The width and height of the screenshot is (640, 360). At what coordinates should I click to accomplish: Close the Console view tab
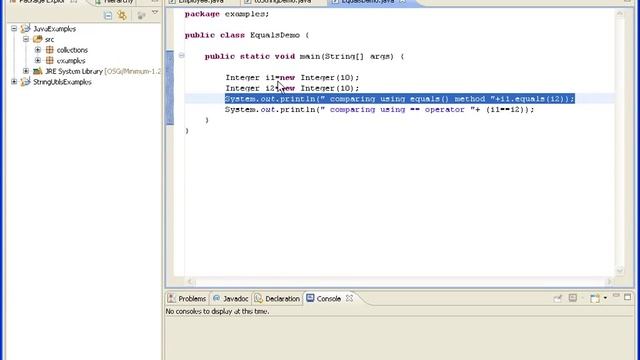pos(349,298)
